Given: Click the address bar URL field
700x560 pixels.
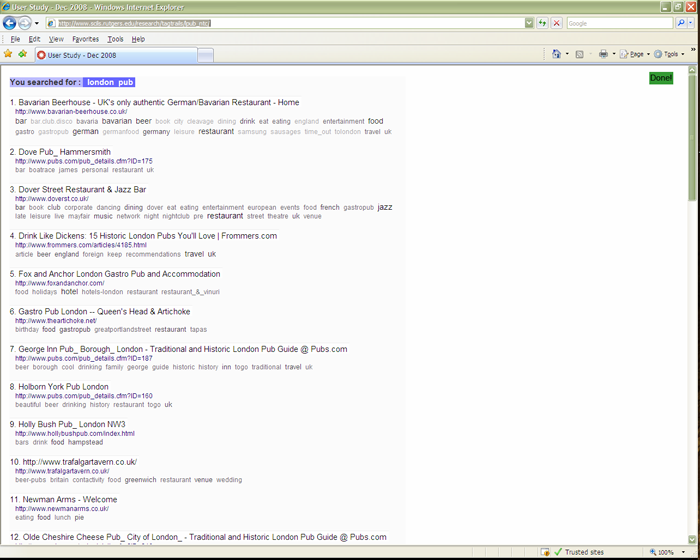Looking at the screenshot, I should click(x=286, y=23).
